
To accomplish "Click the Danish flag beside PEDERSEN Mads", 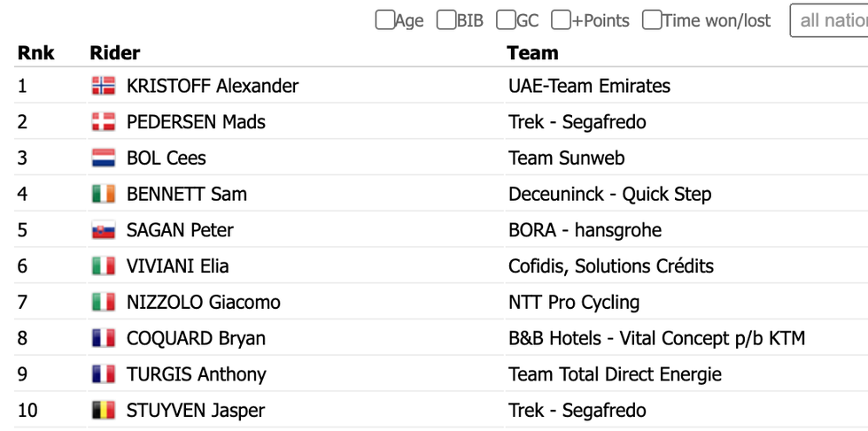I will pos(104,122).
